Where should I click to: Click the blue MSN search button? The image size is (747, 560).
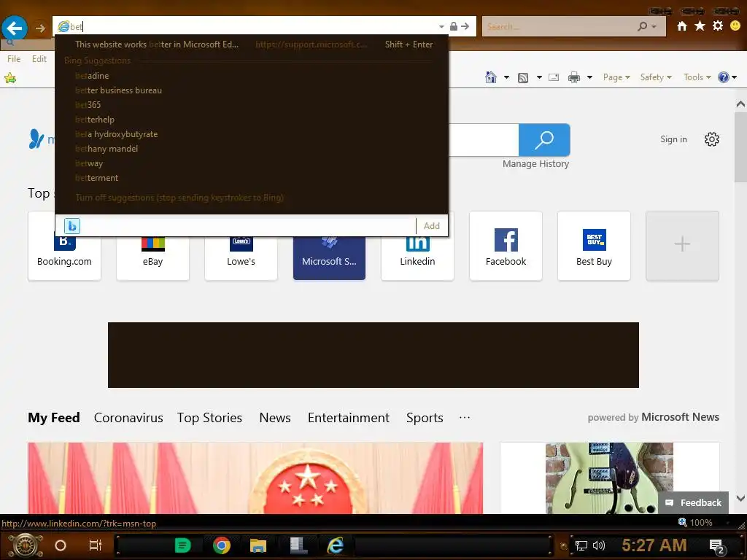[544, 139]
